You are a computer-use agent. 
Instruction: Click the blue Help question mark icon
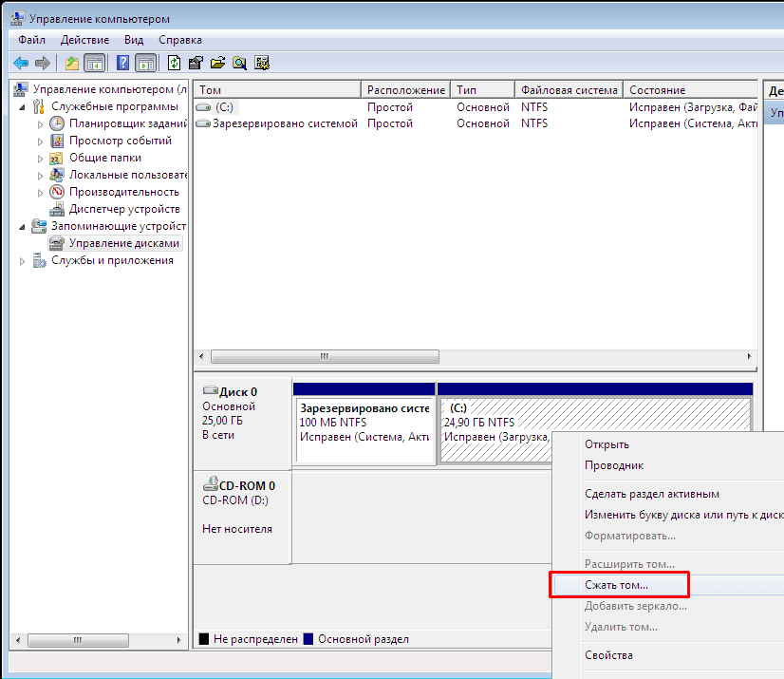point(122,63)
